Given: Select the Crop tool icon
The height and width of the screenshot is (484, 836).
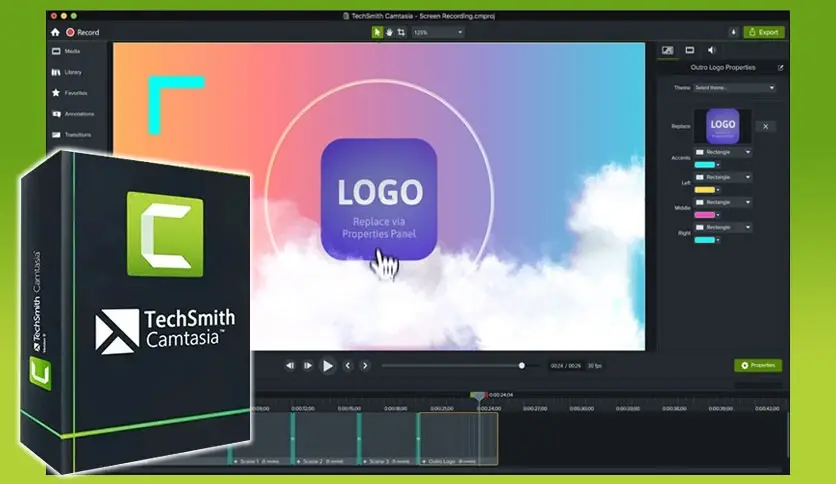Looking at the screenshot, I should [401, 32].
